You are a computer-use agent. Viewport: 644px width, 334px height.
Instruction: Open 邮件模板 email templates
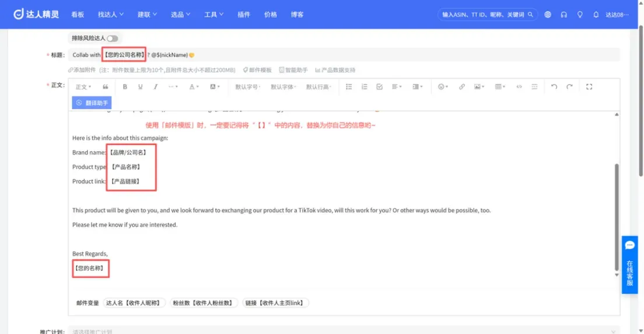point(257,70)
